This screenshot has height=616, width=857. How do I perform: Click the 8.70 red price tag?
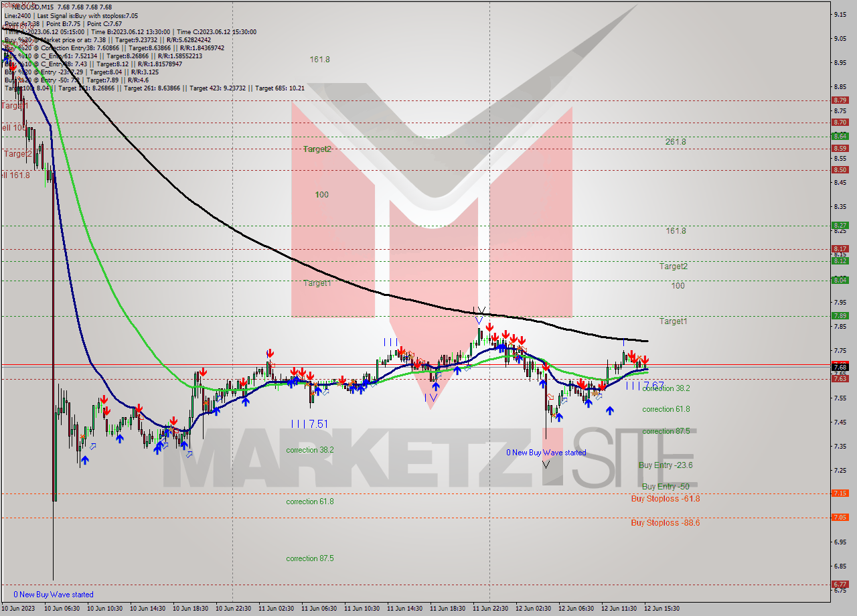tap(840, 122)
